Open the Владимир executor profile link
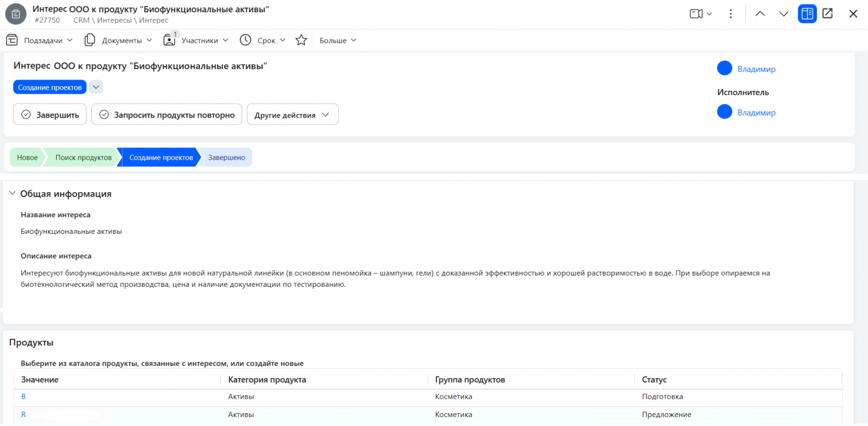This screenshot has height=426, width=868. point(756,112)
